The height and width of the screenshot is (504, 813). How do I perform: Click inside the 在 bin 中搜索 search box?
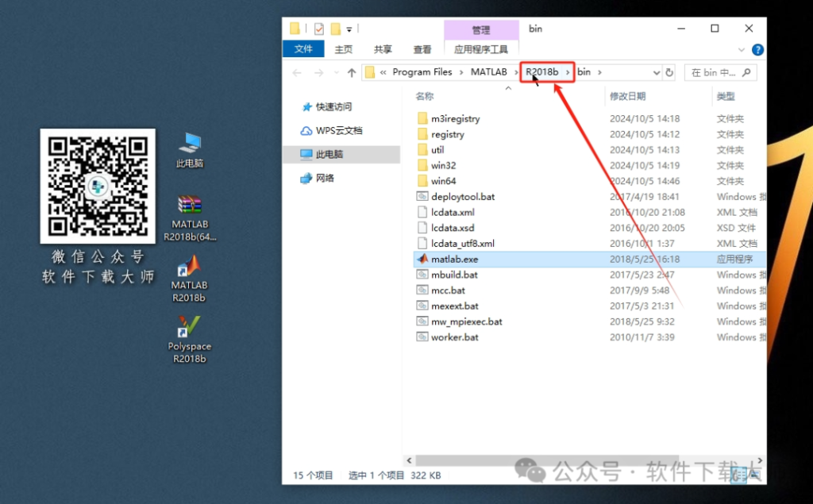click(x=715, y=71)
